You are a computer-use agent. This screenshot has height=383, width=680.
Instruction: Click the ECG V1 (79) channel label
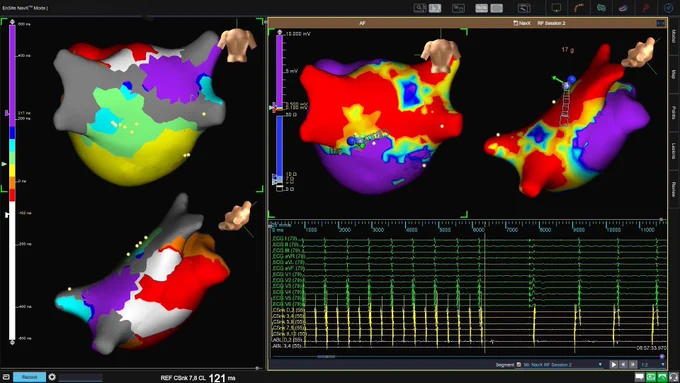(x=288, y=275)
